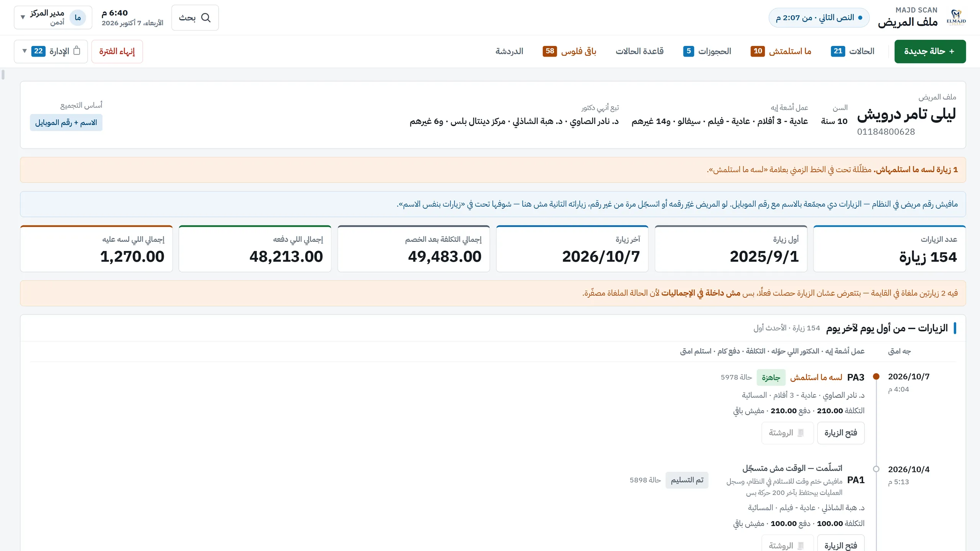Click the lock icon beside الإدارة
Viewport: 980px width, 551px height.
click(x=77, y=51)
